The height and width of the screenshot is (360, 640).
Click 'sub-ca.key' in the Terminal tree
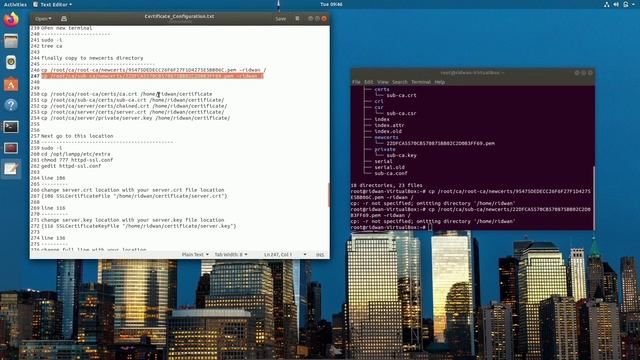pos(401,155)
